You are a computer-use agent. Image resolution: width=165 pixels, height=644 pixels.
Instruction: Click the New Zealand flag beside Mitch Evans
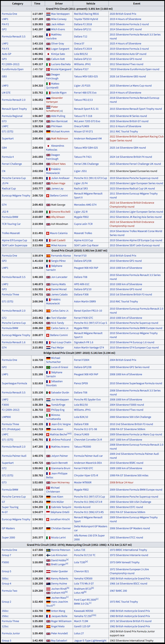tap(48, 30)
